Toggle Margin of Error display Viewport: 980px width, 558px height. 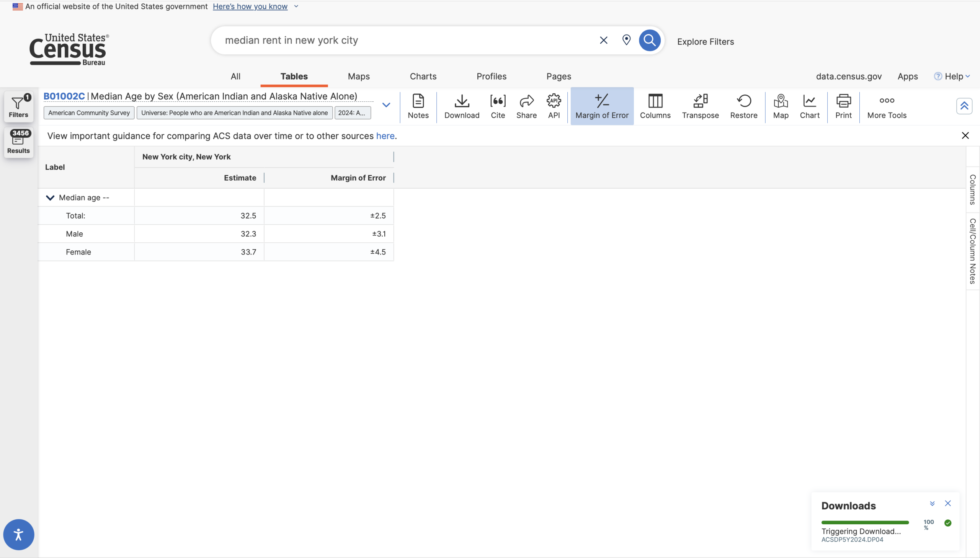click(601, 106)
